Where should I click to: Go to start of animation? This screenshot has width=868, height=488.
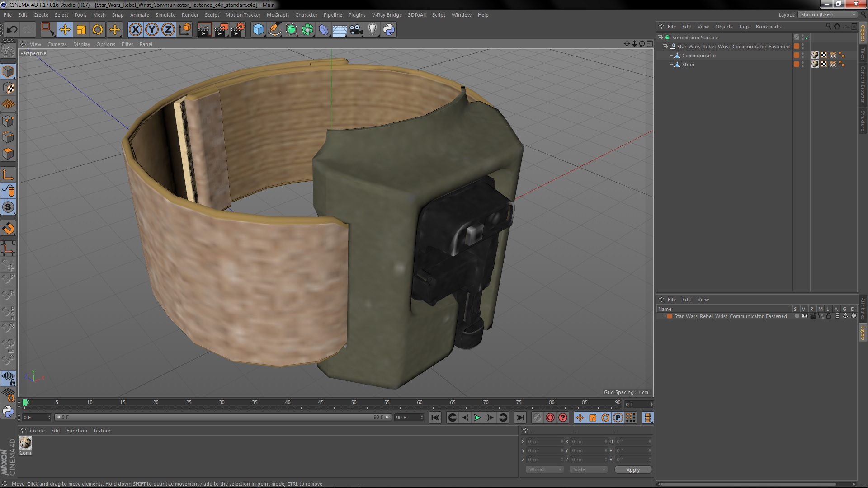(x=435, y=418)
